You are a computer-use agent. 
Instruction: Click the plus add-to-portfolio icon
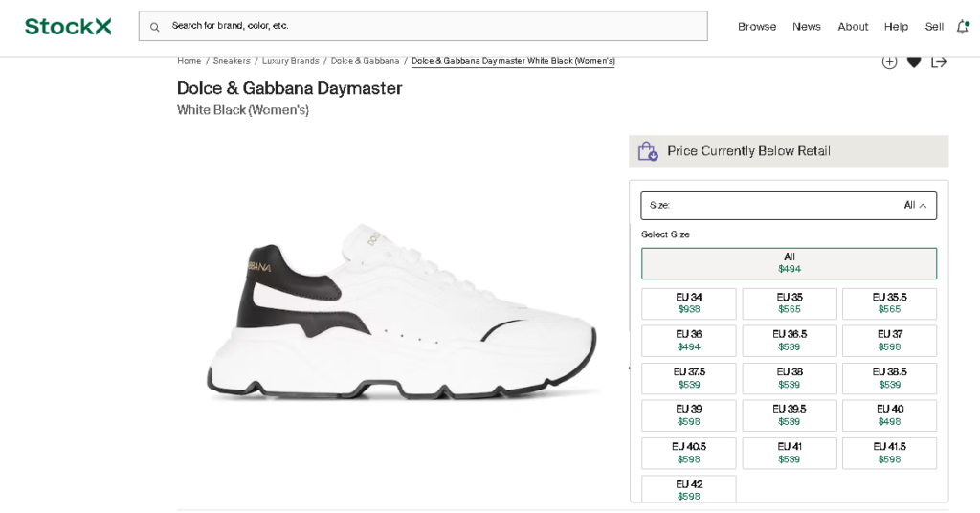pos(889,62)
